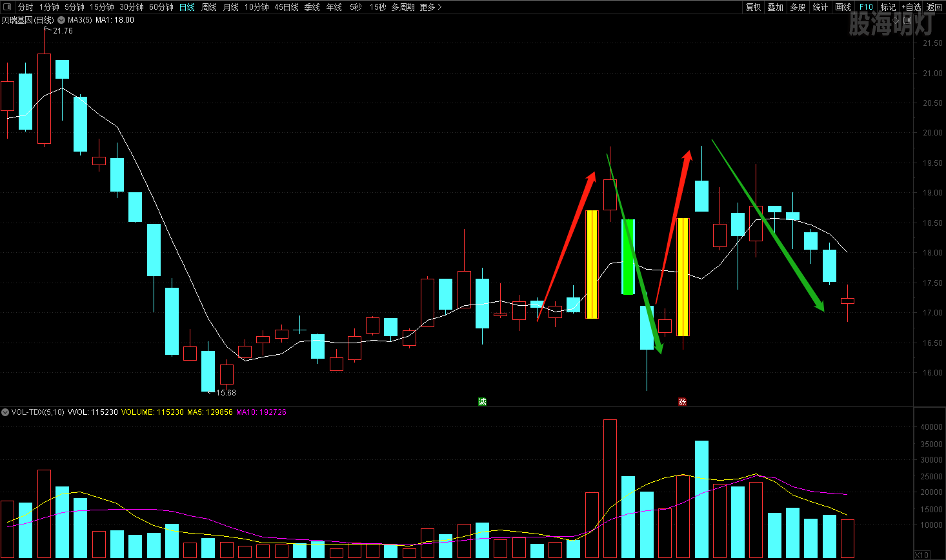
Task: Click the MA10: 192726 value
Action: click(261, 412)
